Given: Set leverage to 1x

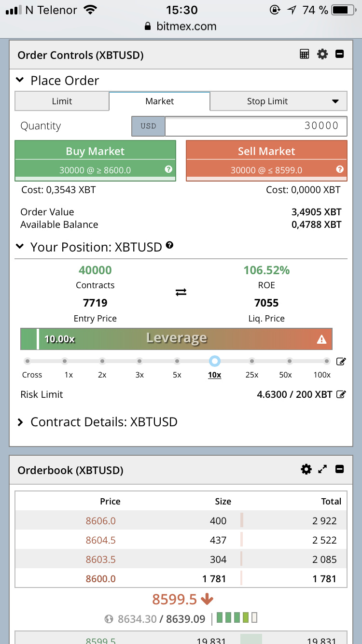Looking at the screenshot, I should 65,361.
